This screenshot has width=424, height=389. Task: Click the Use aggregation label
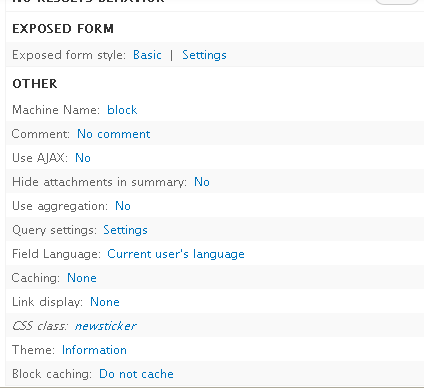click(60, 206)
